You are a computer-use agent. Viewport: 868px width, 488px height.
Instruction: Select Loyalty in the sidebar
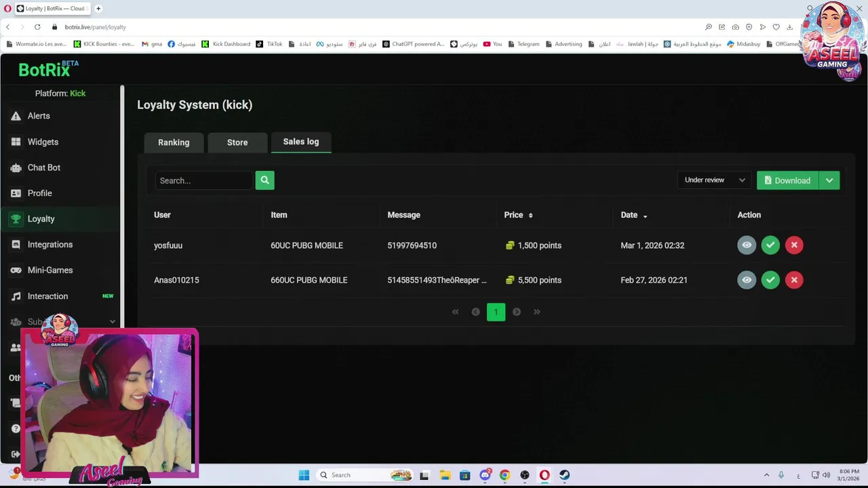pos(41,219)
